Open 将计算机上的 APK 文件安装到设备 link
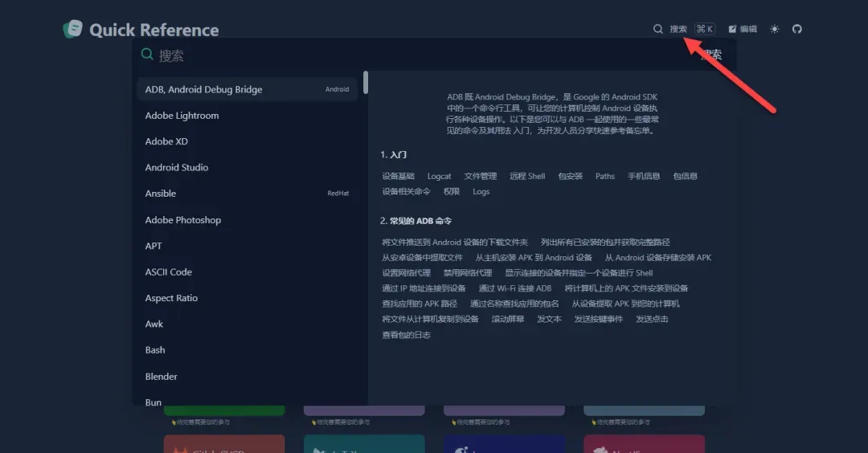Screen dimensions: 868x453 tap(626, 288)
